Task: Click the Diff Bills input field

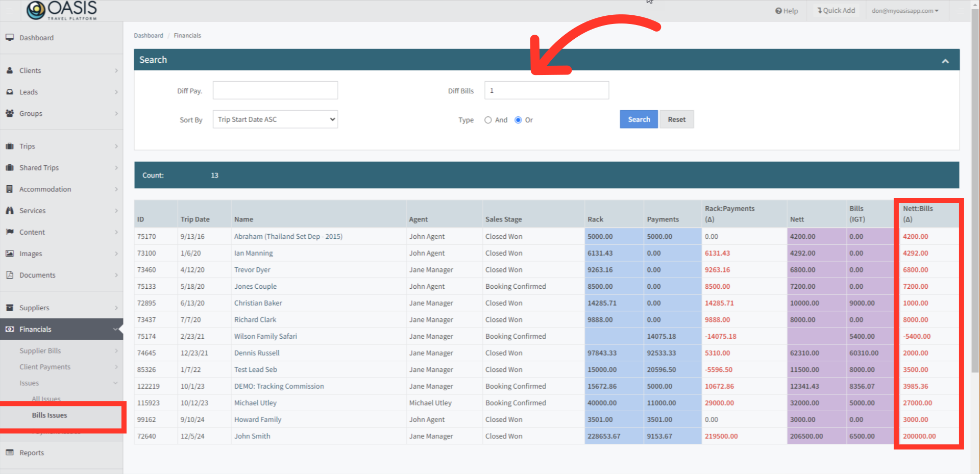Action: (547, 90)
